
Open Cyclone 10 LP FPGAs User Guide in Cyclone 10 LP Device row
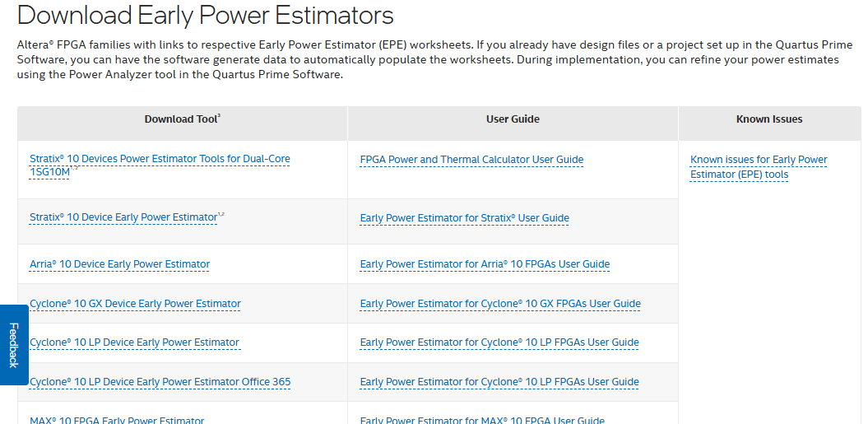point(499,342)
